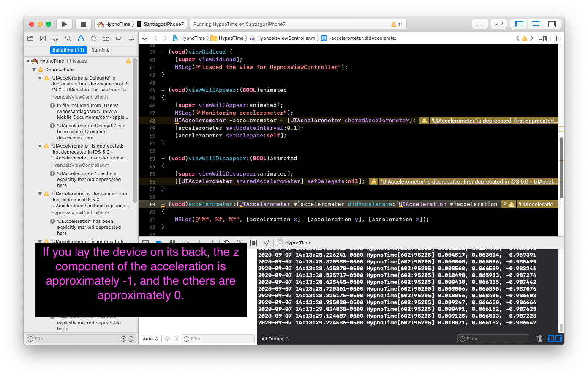Open the Symbol navigator
Image resolution: width=588 pixels, height=376 pixels.
55,38
